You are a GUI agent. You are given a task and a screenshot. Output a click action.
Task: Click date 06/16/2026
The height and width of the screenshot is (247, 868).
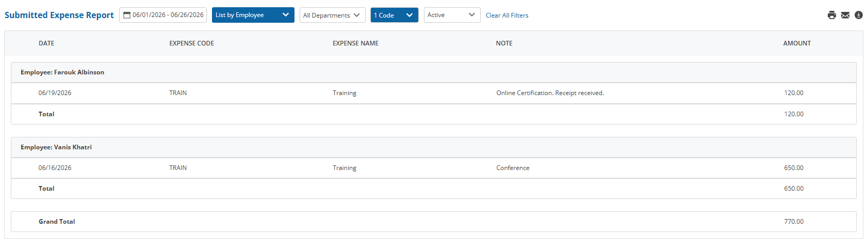(x=55, y=168)
